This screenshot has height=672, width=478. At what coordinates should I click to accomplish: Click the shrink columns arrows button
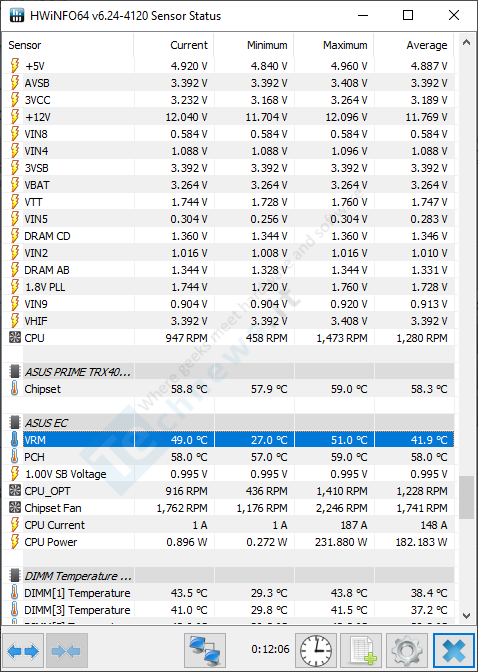[67, 651]
